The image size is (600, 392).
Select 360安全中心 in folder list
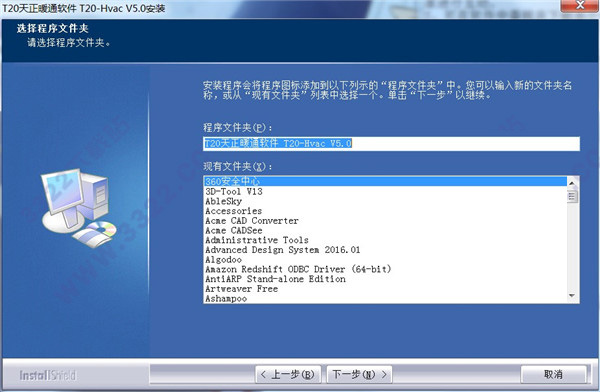tap(385, 181)
